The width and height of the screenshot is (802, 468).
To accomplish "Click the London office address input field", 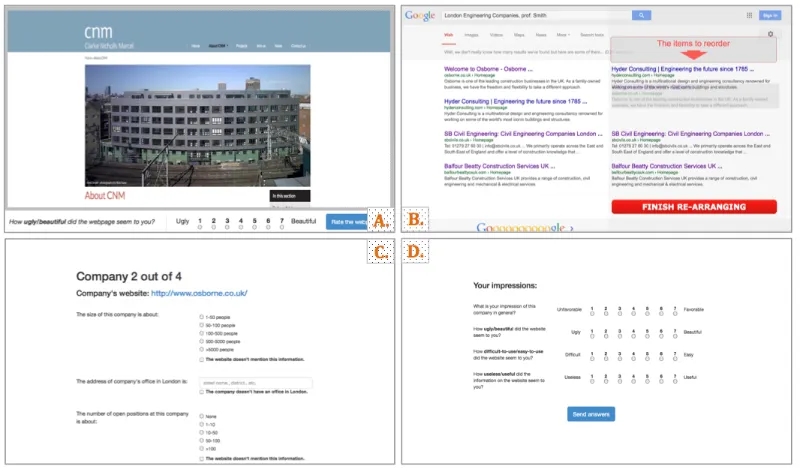I will [x=256, y=383].
